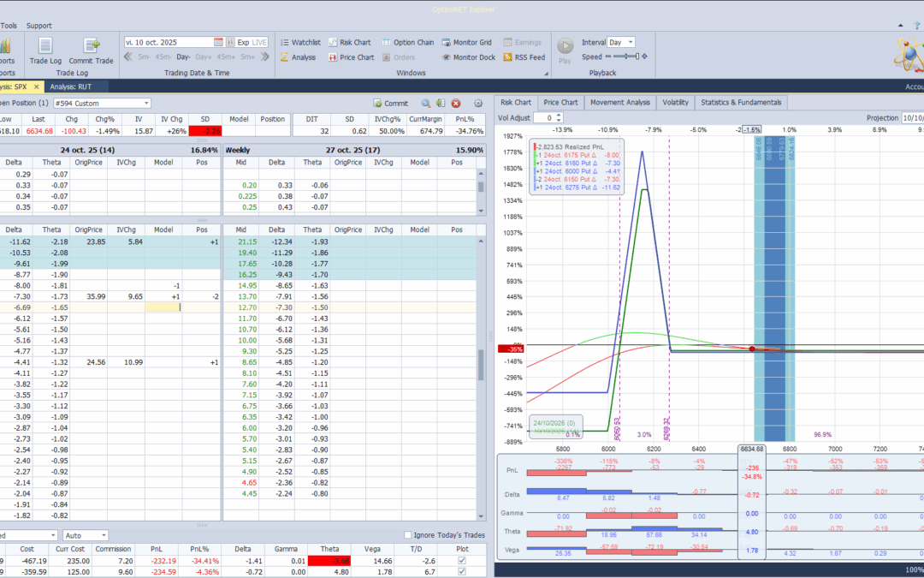
Task: Click the highlighted Model cell in the -6.69 delta row
Action: click(x=163, y=307)
